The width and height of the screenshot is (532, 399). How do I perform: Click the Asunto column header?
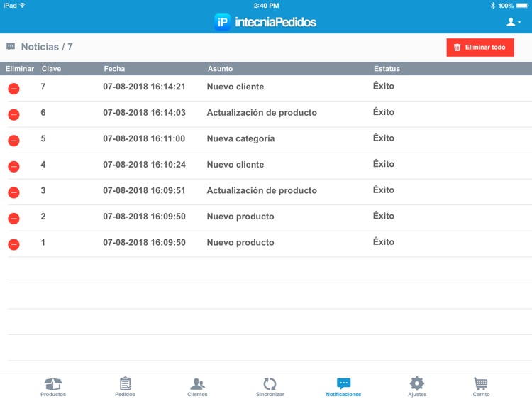[220, 69]
